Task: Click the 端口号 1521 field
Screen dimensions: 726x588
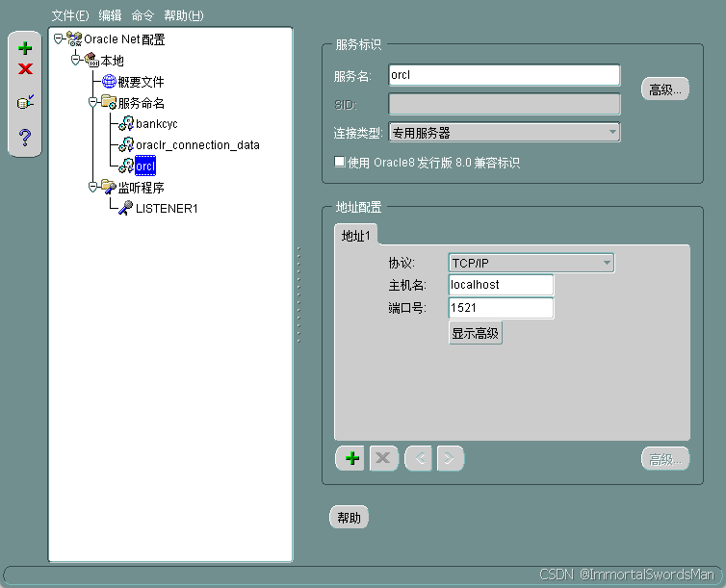Action: pyautogui.click(x=501, y=308)
